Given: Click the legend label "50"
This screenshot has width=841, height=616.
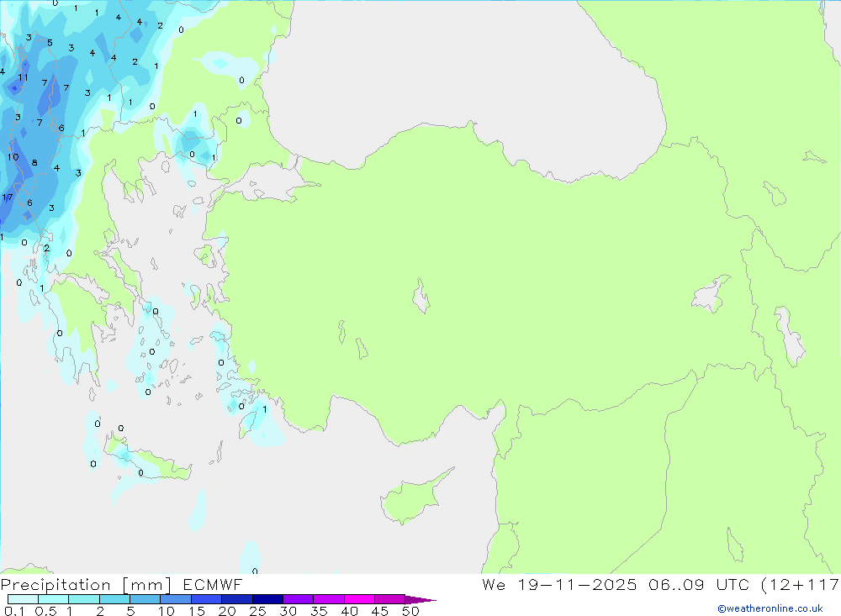Looking at the screenshot, I should point(410,611).
